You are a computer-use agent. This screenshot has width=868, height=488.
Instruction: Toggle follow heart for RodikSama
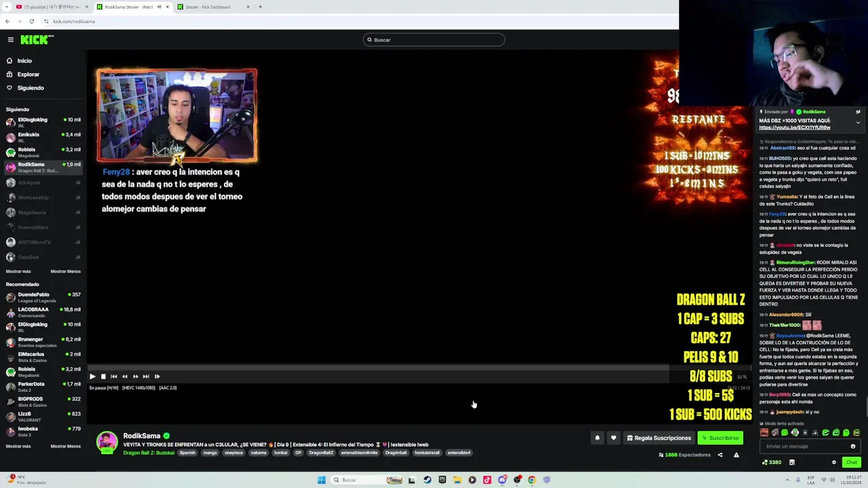(614, 438)
